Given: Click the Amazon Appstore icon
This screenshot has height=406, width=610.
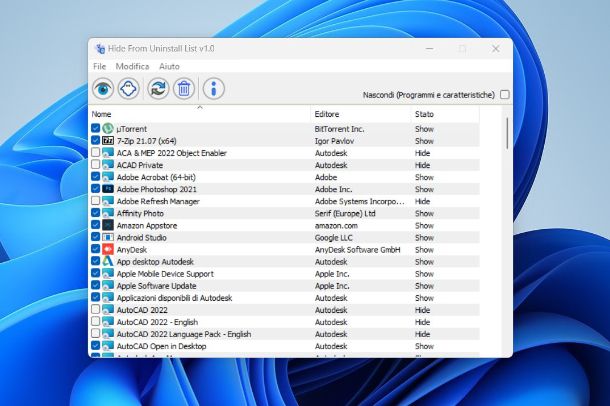Looking at the screenshot, I should pos(108,225).
